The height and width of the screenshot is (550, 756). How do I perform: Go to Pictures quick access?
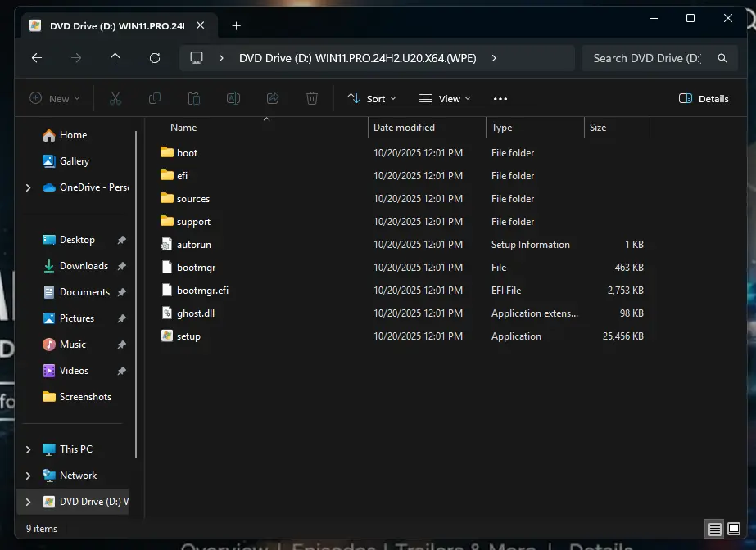click(x=77, y=318)
